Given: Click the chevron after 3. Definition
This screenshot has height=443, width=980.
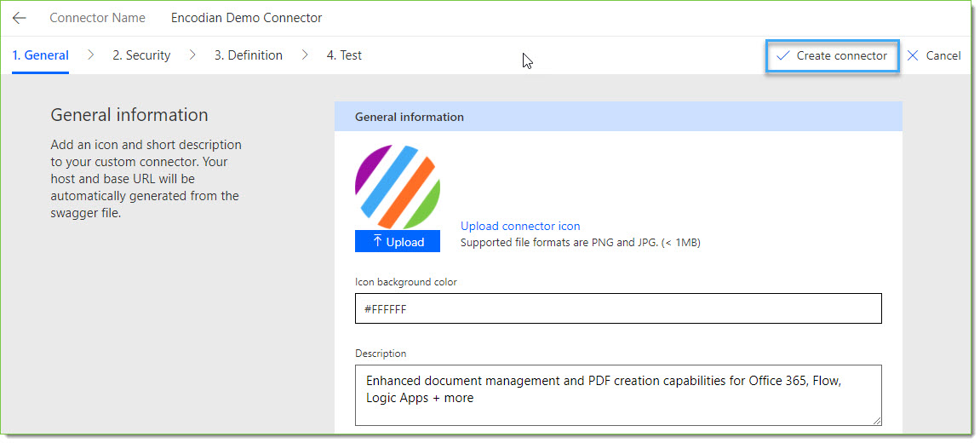Looking at the screenshot, I should (304, 55).
